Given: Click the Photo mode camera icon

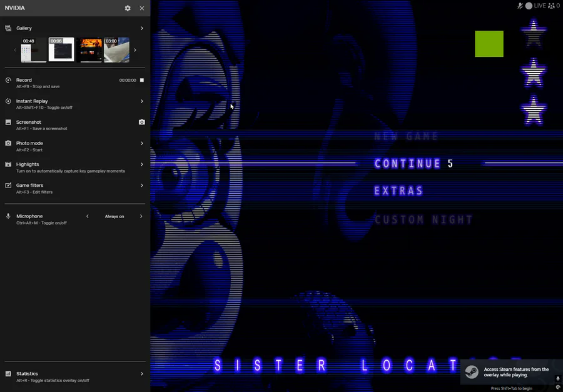Looking at the screenshot, I should coord(8,143).
